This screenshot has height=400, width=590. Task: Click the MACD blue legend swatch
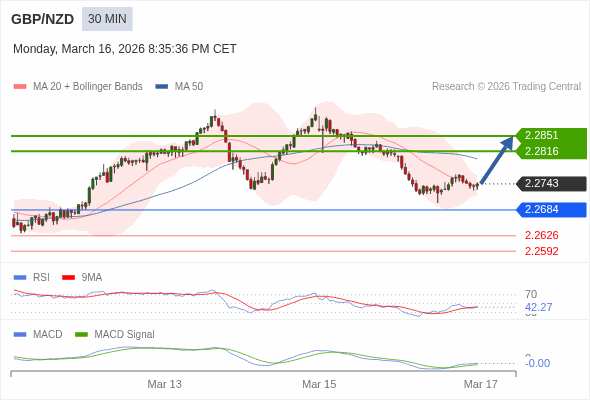click(x=20, y=335)
